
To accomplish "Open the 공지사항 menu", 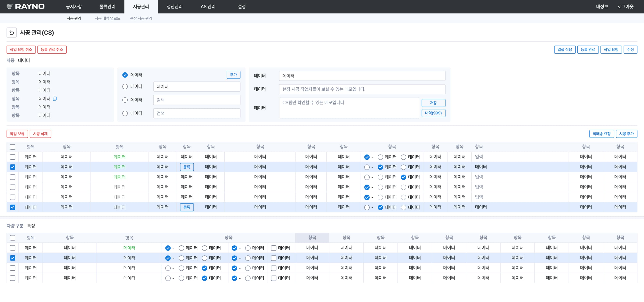I will (x=74, y=6).
